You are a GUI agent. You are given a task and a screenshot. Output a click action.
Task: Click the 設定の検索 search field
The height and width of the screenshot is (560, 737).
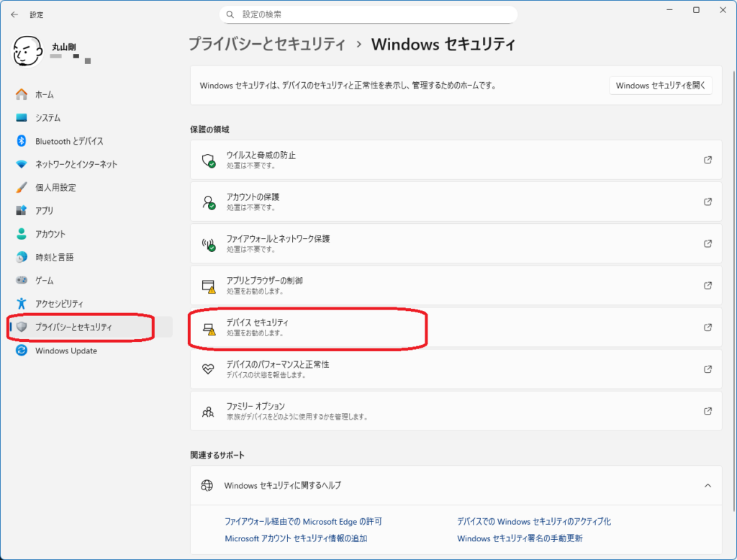click(368, 14)
